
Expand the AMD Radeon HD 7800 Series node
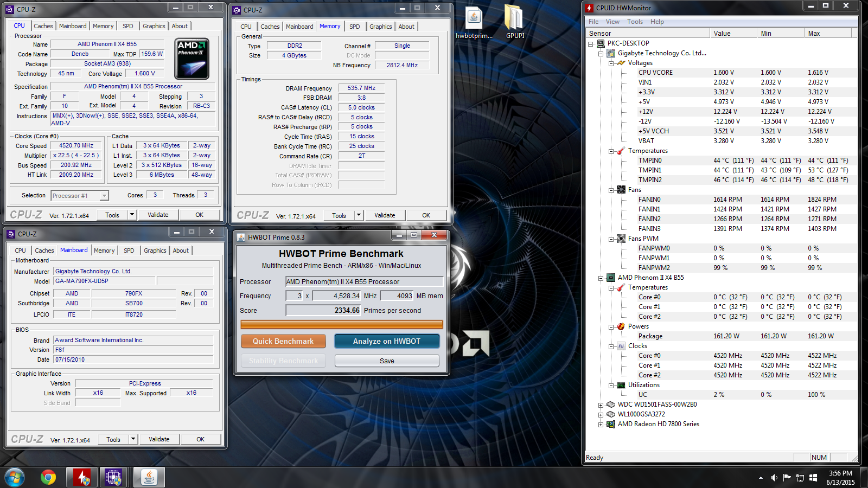(601, 424)
